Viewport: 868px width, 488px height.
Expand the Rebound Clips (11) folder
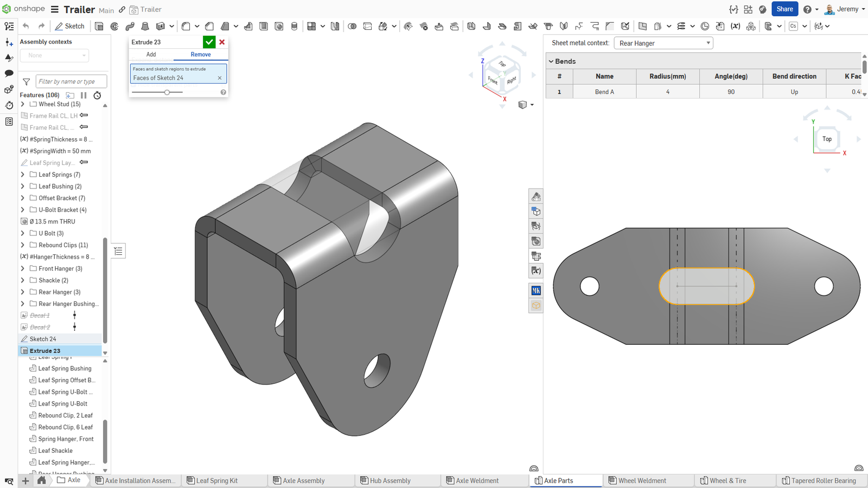click(x=23, y=245)
